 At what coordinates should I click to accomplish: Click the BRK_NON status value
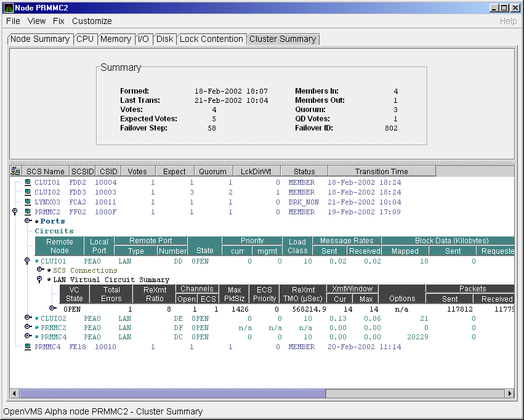(304, 202)
